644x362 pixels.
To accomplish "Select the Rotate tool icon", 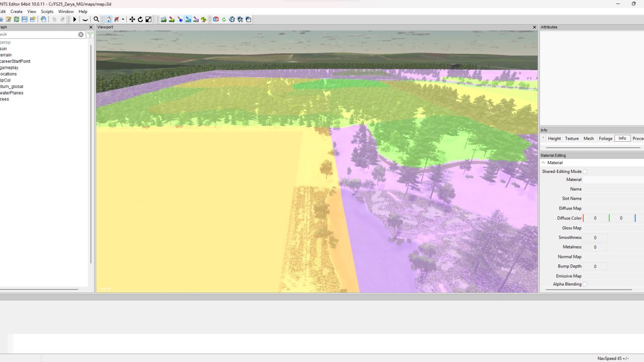I will (x=140, y=19).
